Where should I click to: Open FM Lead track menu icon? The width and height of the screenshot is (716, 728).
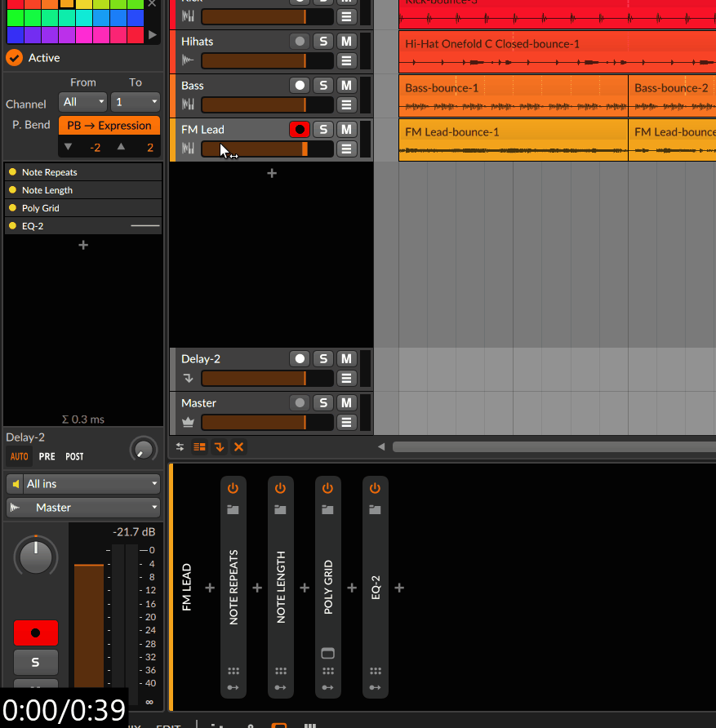point(346,149)
